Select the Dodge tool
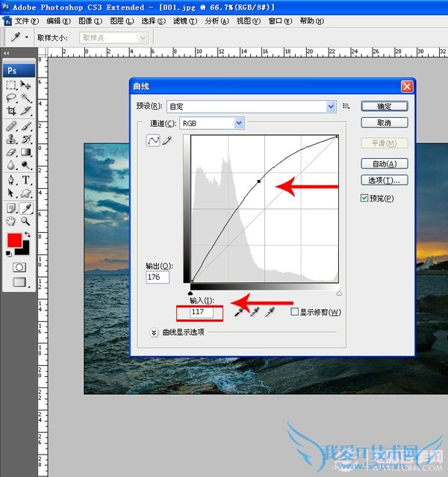448x477 pixels. (25, 165)
